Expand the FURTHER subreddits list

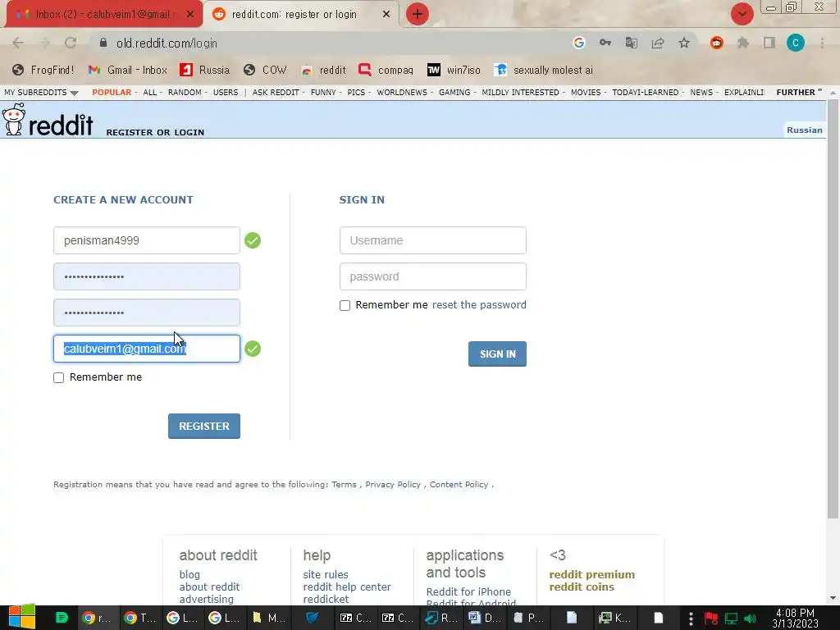(798, 92)
